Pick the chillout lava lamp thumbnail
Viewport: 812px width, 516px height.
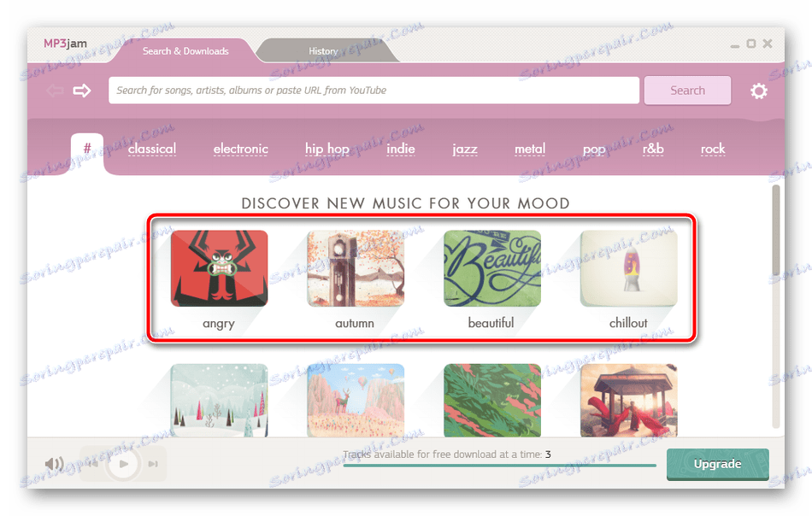click(629, 268)
